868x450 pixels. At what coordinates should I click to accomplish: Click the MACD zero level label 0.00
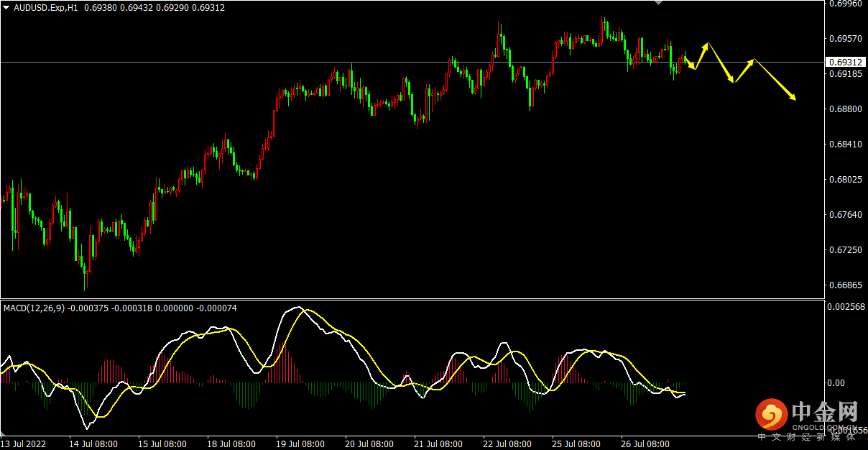click(836, 382)
